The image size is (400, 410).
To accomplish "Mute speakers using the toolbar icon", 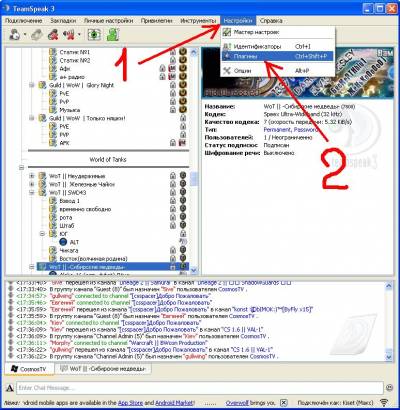I will (69, 35).
